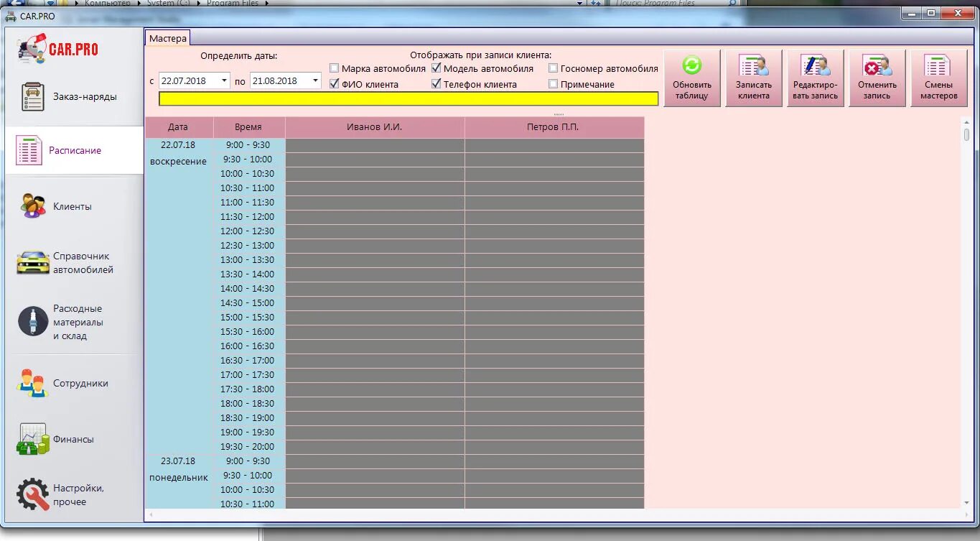Open the Настройки gear and wrench icon

[32, 494]
